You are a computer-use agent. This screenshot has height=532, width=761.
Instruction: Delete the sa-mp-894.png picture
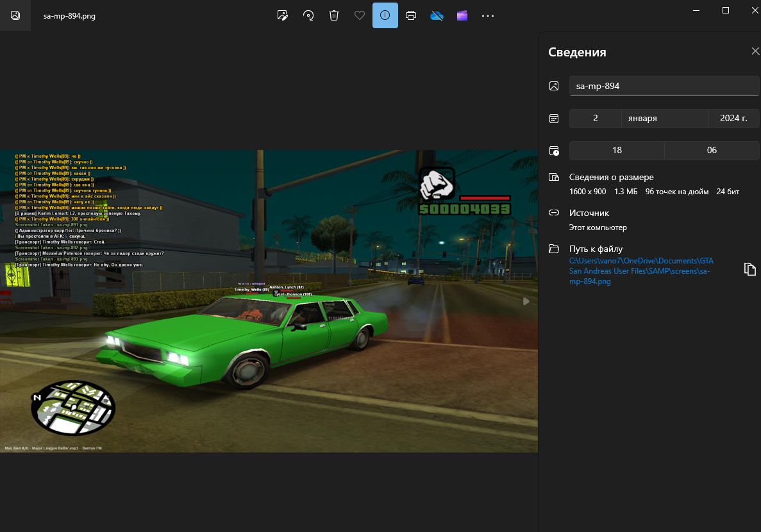tap(334, 15)
